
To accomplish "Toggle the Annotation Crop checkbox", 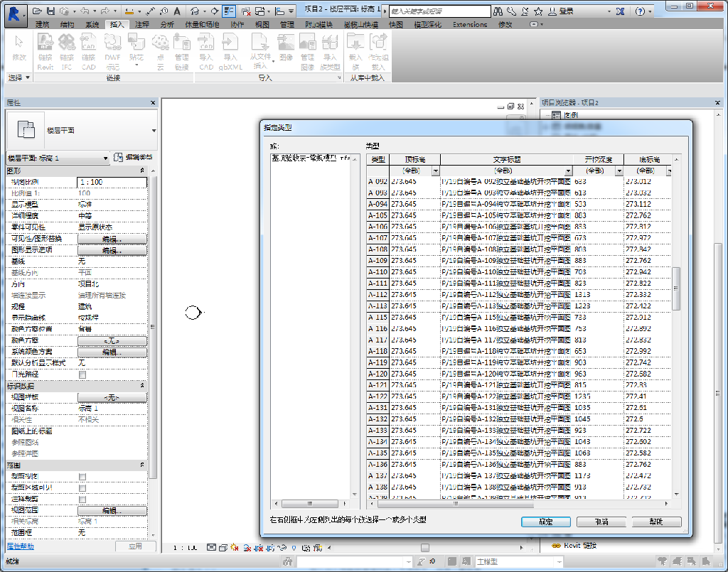I will 82,499.
